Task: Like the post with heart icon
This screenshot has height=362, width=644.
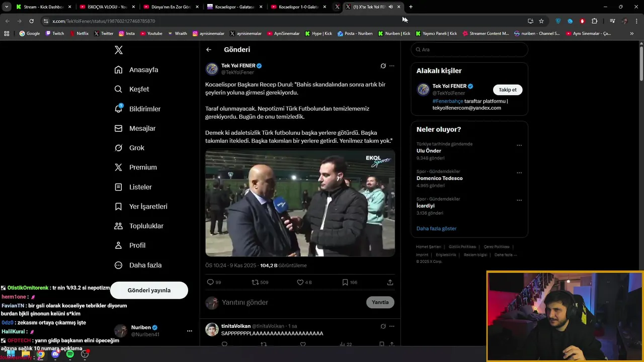Action: [300, 282]
